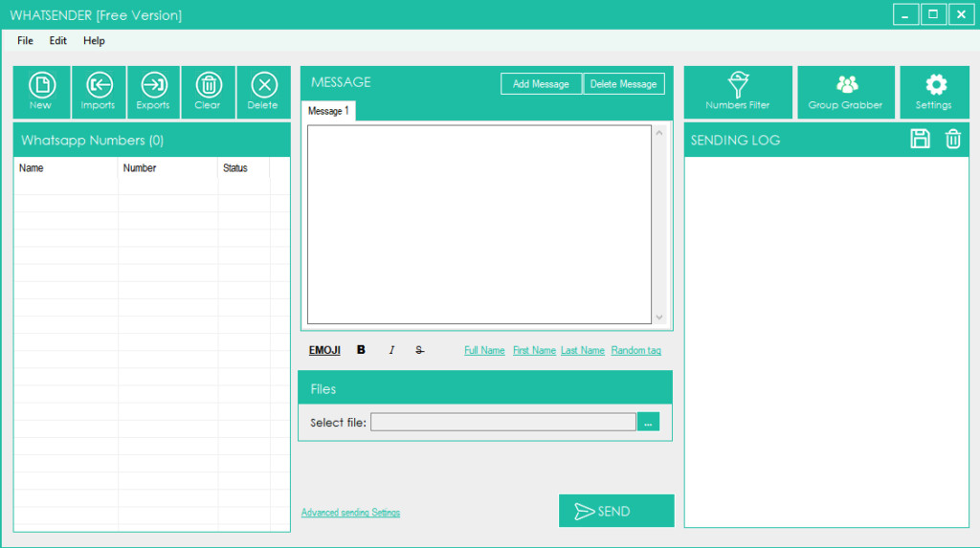980x548 pixels.
Task: Insert the Last Name tag
Action: (x=583, y=350)
